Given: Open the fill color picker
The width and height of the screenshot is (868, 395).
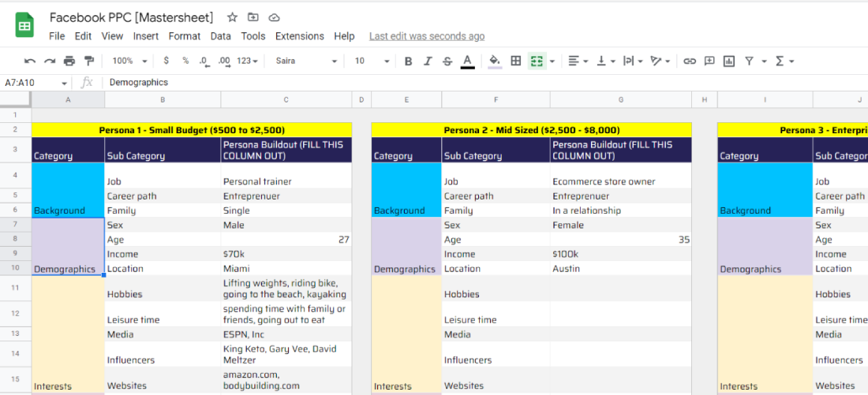Looking at the screenshot, I should click(495, 61).
